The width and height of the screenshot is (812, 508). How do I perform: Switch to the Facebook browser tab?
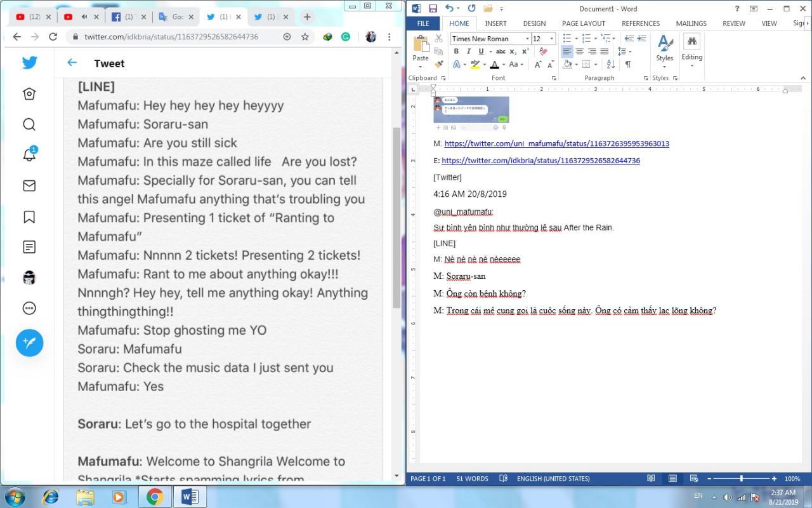pos(129,17)
